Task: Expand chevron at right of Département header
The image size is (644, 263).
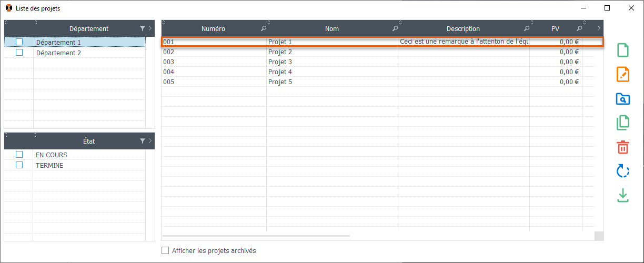Action: [x=150, y=29]
